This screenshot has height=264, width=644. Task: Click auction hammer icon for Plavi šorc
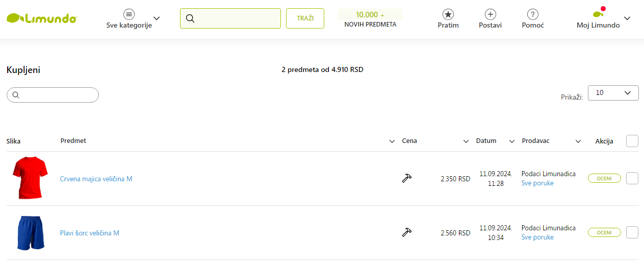tap(406, 232)
